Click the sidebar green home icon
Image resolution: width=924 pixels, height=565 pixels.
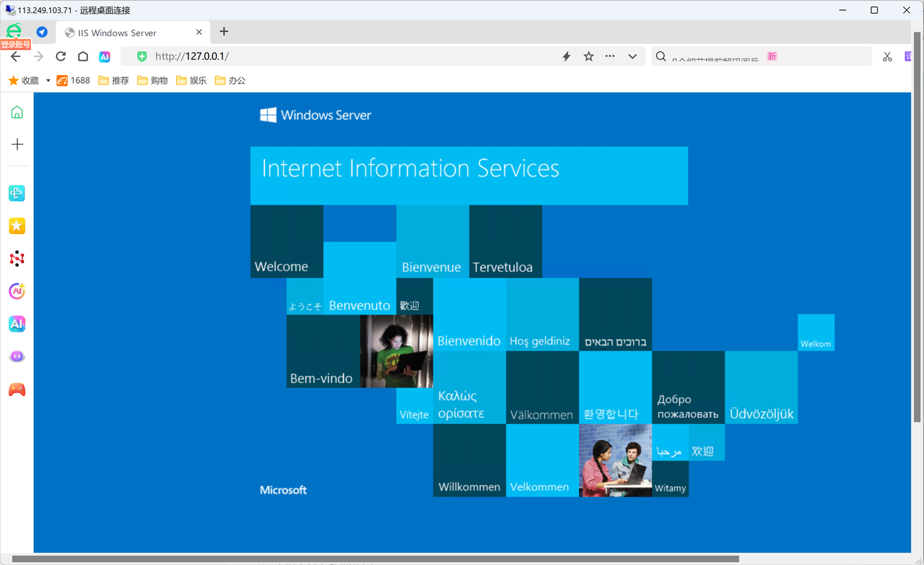tap(17, 112)
